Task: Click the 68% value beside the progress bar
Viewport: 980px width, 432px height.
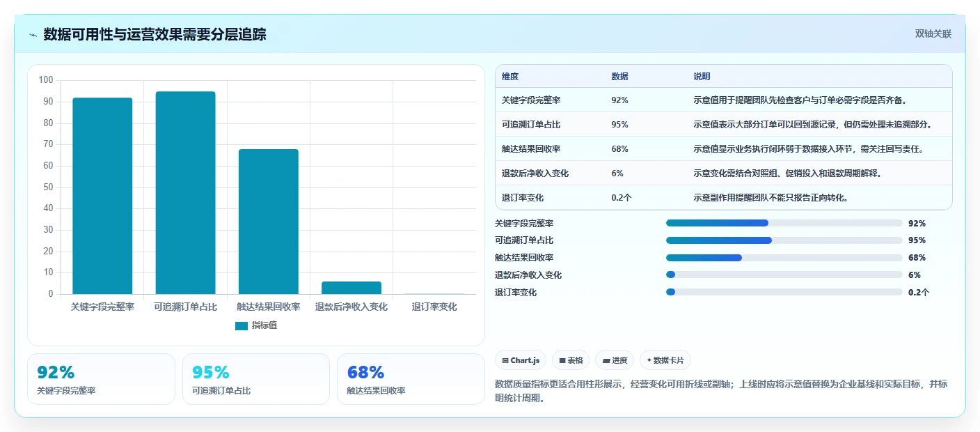Action: tap(917, 258)
